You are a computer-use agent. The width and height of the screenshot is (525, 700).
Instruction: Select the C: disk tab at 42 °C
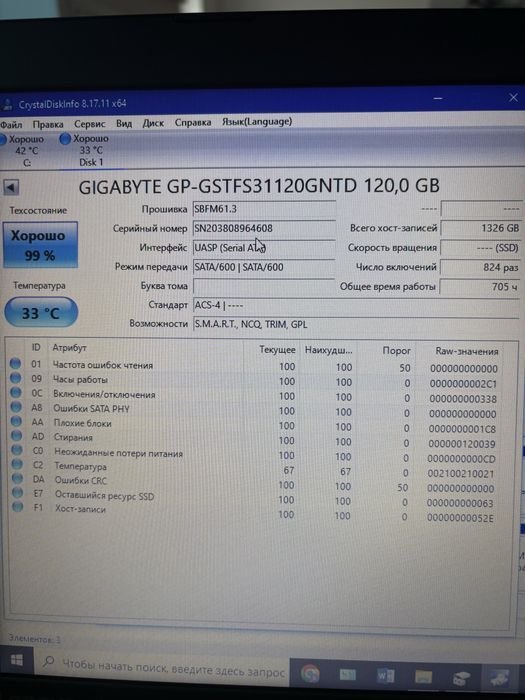(x=25, y=151)
